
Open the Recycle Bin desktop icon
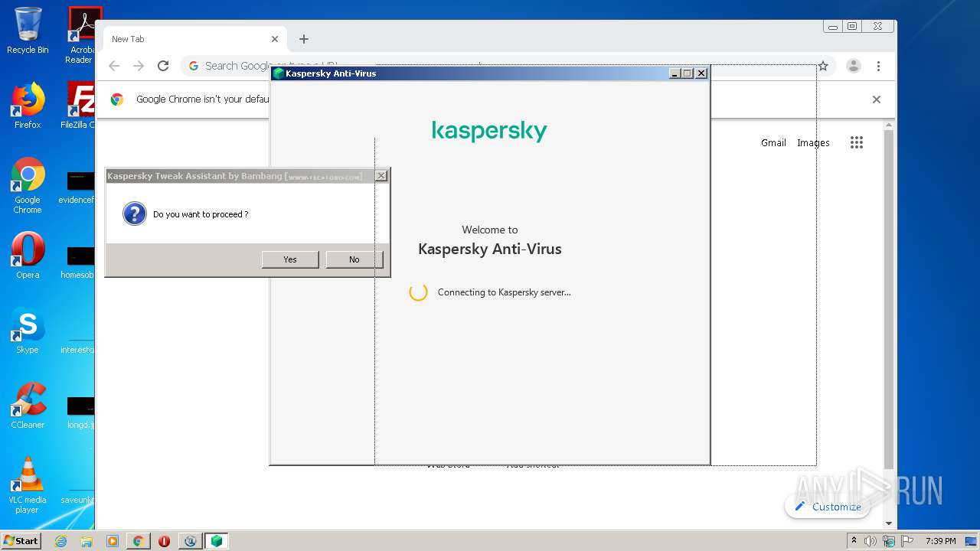28,31
